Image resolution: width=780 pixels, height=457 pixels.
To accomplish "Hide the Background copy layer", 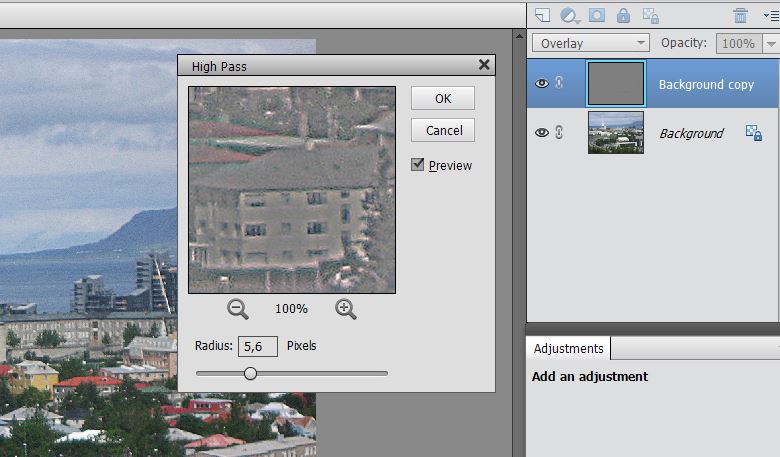I will click(542, 83).
